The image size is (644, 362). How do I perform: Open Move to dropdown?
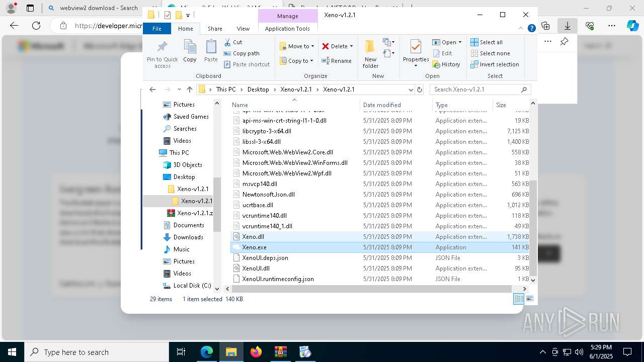(x=296, y=46)
